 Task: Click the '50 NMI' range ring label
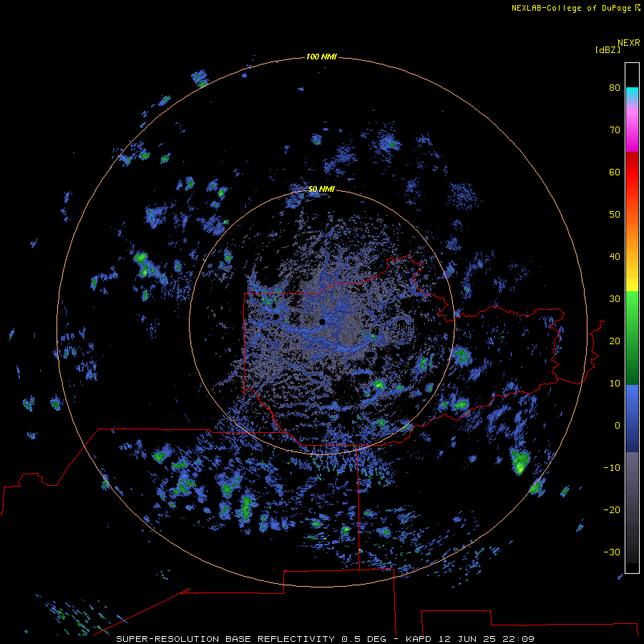(x=321, y=189)
